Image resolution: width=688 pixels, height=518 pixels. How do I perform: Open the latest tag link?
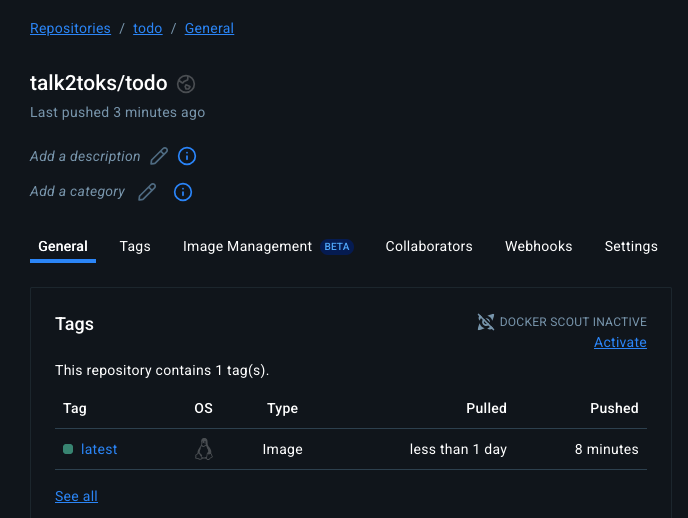click(99, 449)
